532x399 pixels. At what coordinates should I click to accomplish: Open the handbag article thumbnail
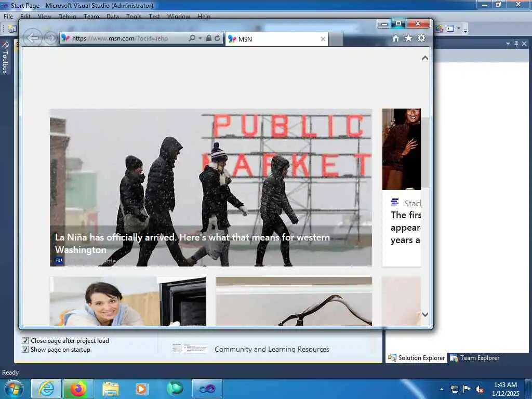[x=294, y=301]
